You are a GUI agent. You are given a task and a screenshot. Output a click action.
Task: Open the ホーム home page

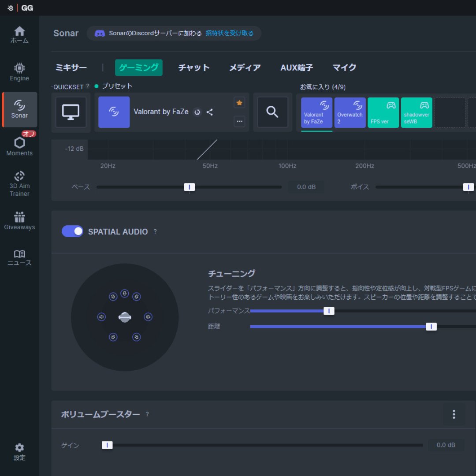[19, 35]
